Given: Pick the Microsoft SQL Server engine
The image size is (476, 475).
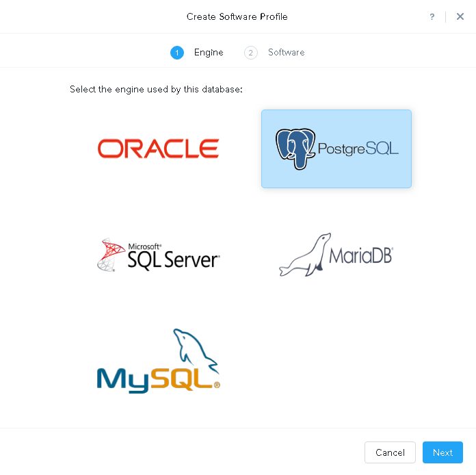Looking at the screenshot, I should [x=158, y=255].
